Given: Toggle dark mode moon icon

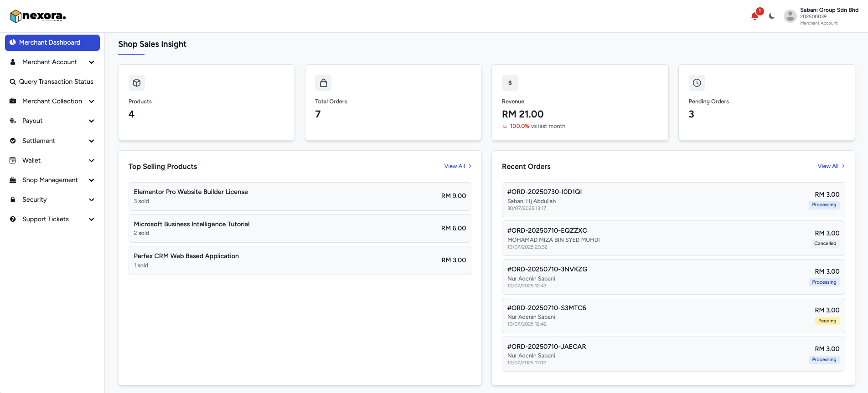Looking at the screenshot, I should pos(771,16).
